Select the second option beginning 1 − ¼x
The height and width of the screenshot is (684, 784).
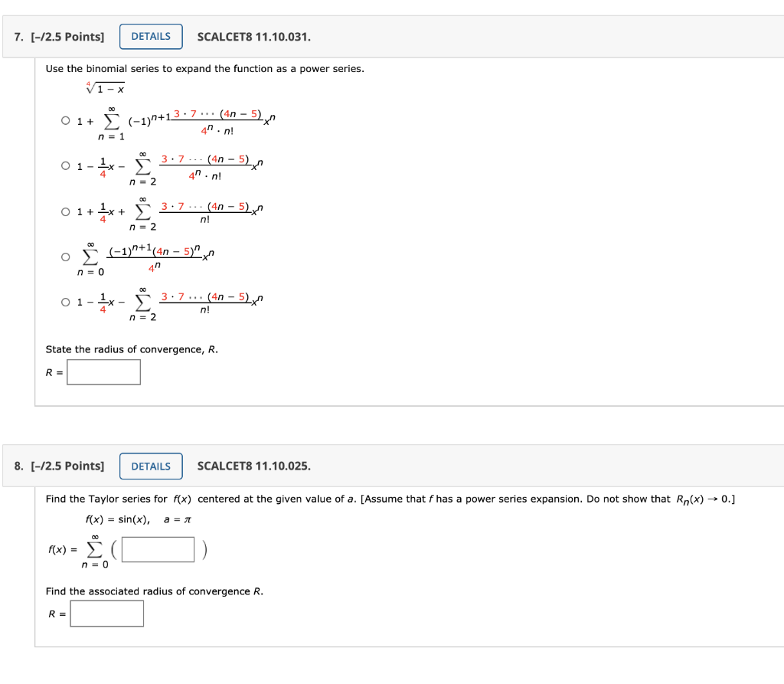pyautogui.click(x=66, y=165)
